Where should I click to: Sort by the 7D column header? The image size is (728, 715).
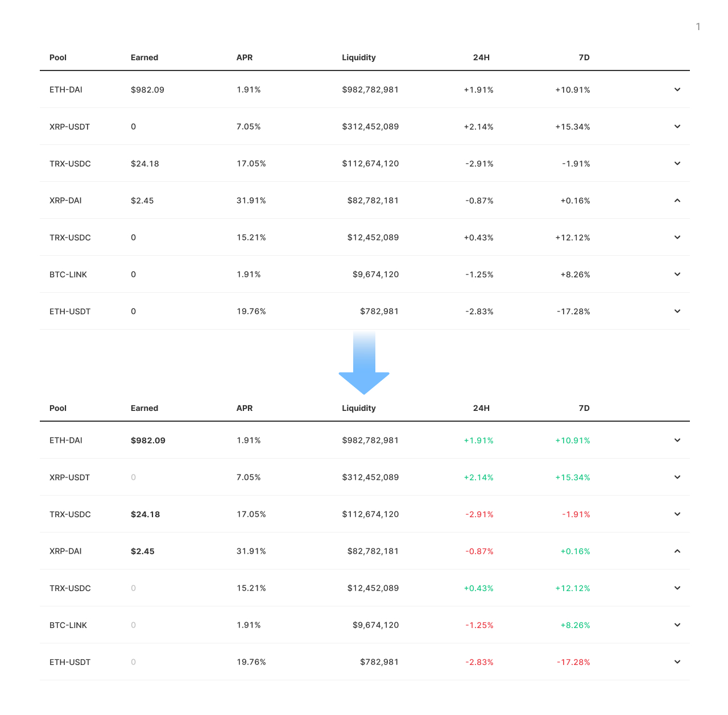pos(584,57)
